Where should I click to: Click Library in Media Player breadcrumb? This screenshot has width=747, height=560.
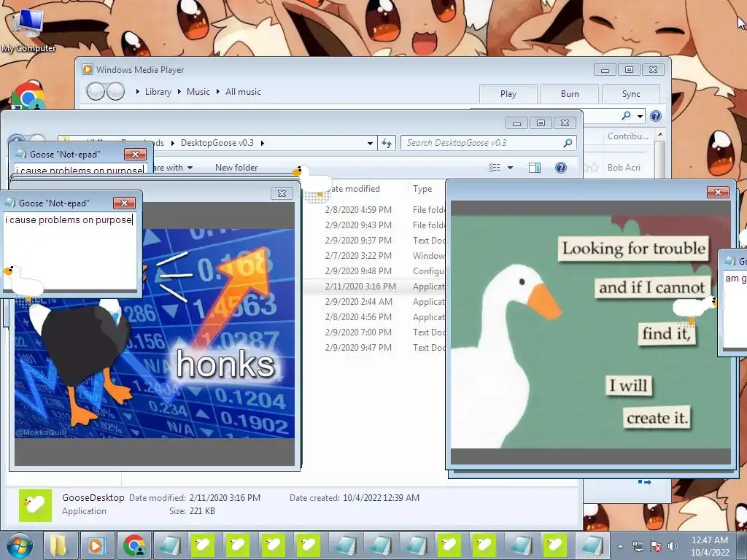(x=158, y=91)
